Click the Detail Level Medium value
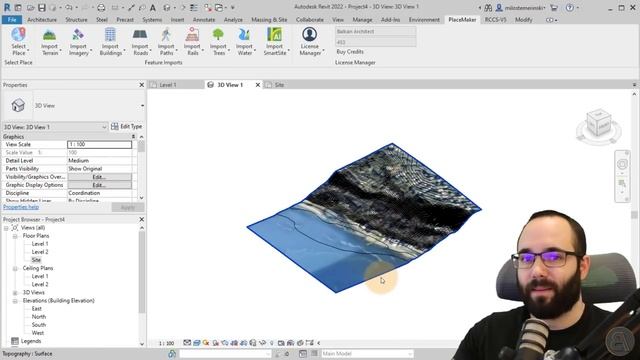 [100, 161]
